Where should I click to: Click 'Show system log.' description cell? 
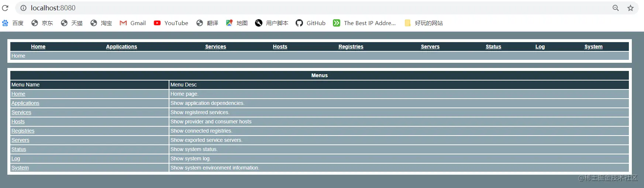(x=399, y=158)
